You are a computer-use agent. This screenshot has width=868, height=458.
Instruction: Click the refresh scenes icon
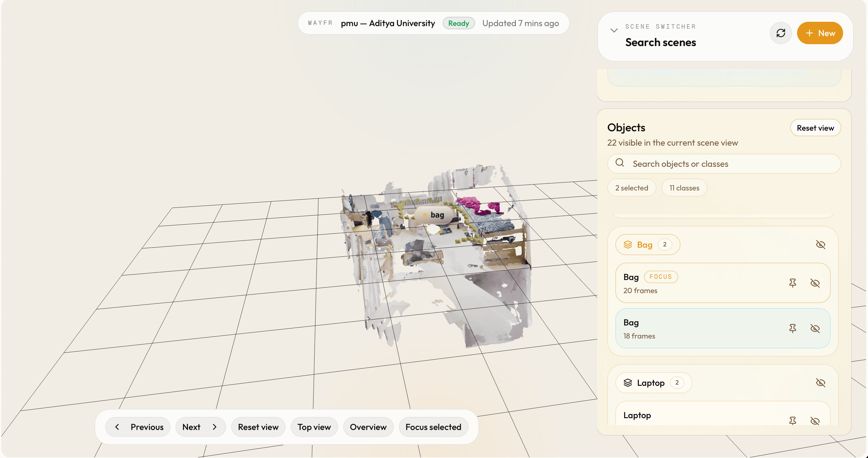point(780,33)
